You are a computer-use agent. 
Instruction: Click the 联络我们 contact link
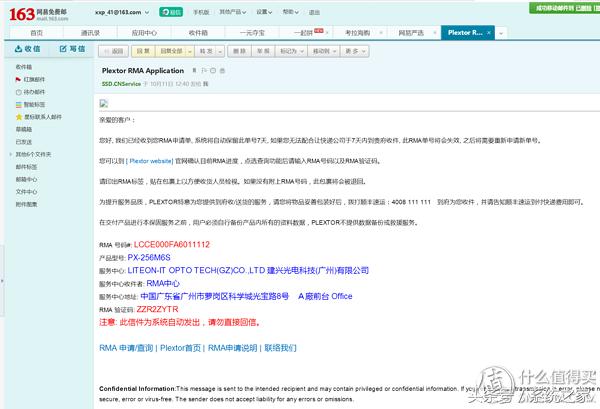click(x=280, y=348)
